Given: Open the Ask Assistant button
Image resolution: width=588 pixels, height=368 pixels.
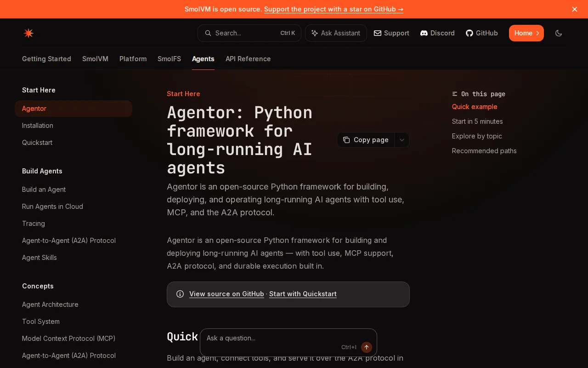Looking at the screenshot, I should pos(336,33).
